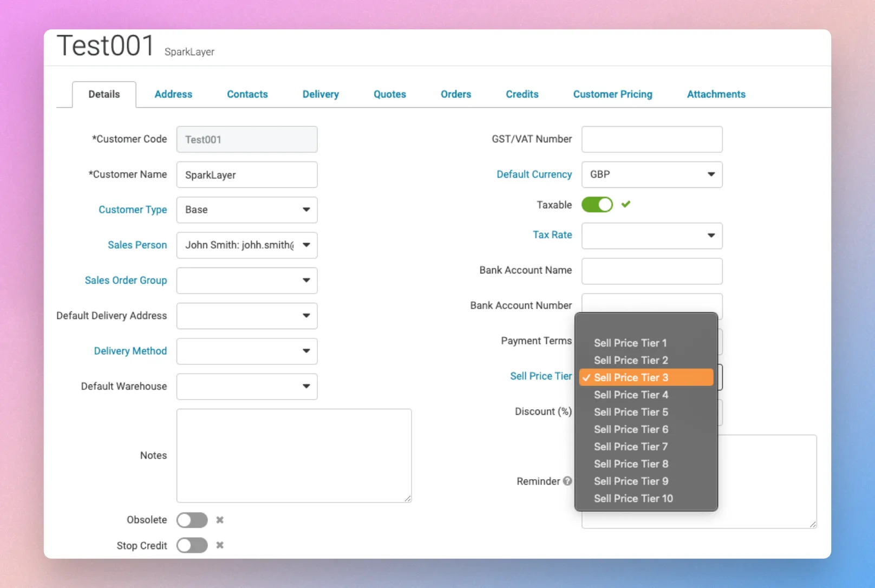Switch to the Orders tab
The height and width of the screenshot is (588, 875).
pyautogui.click(x=456, y=94)
